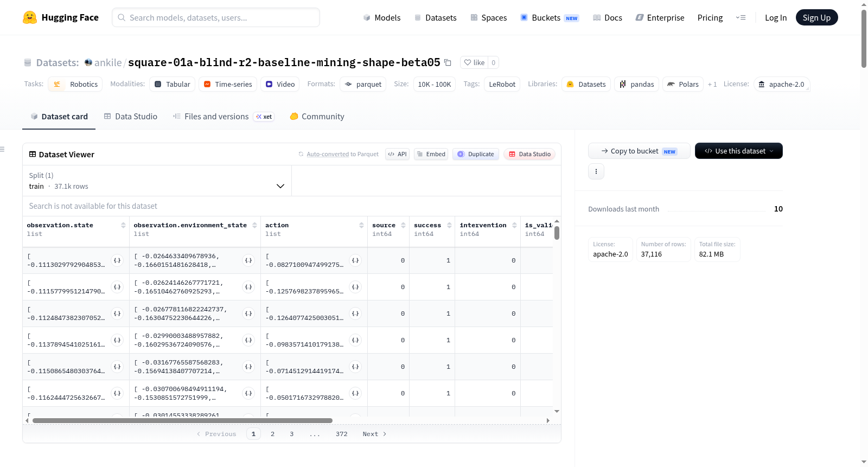Sort by observation.state column
Viewport: 868px width, 467px height.
(x=123, y=225)
